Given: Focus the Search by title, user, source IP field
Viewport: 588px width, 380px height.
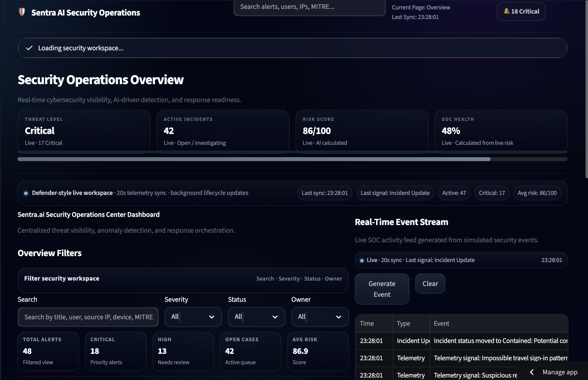Looking at the screenshot, I should tap(88, 317).
